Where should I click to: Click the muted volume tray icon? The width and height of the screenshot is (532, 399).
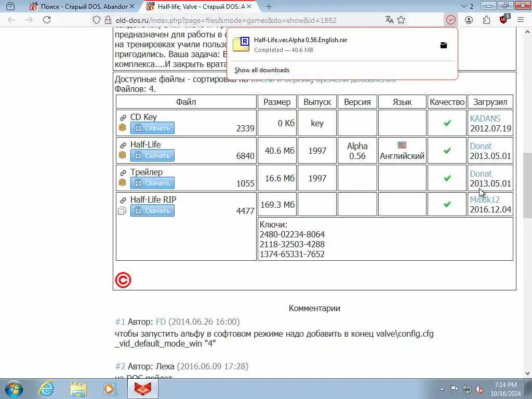point(480,390)
